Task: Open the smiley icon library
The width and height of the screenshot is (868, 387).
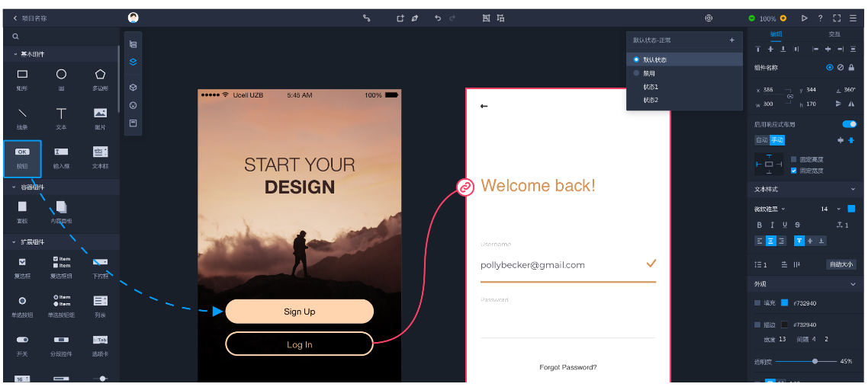Action: pos(133,105)
